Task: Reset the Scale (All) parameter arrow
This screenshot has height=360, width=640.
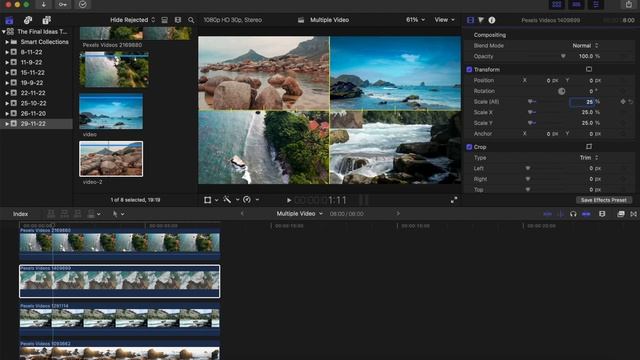Action: (631, 102)
